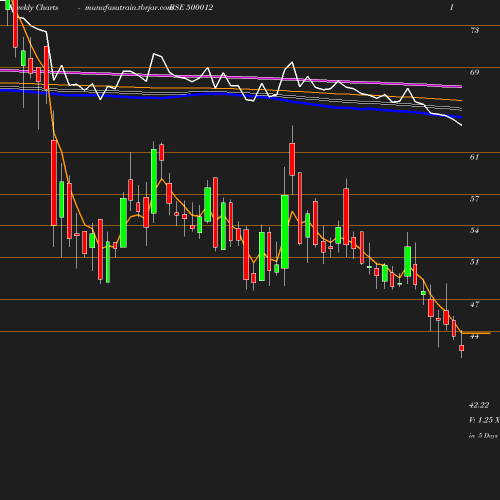The height and width of the screenshot is (500, 500).
Task: Click the 'in 5 Days' text
Action: coord(483,435)
